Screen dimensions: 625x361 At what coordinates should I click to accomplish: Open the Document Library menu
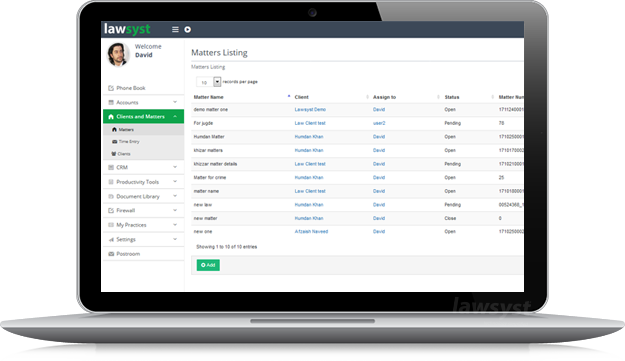[143, 196]
